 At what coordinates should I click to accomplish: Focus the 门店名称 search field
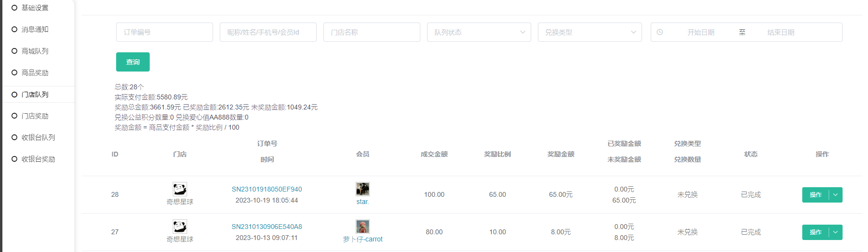pos(372,32)
